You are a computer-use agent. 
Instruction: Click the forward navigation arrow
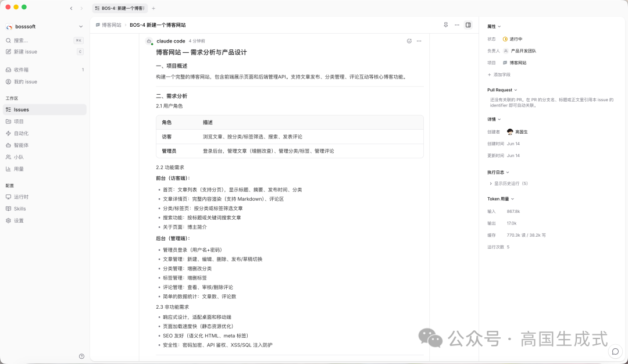click(81, 8)
